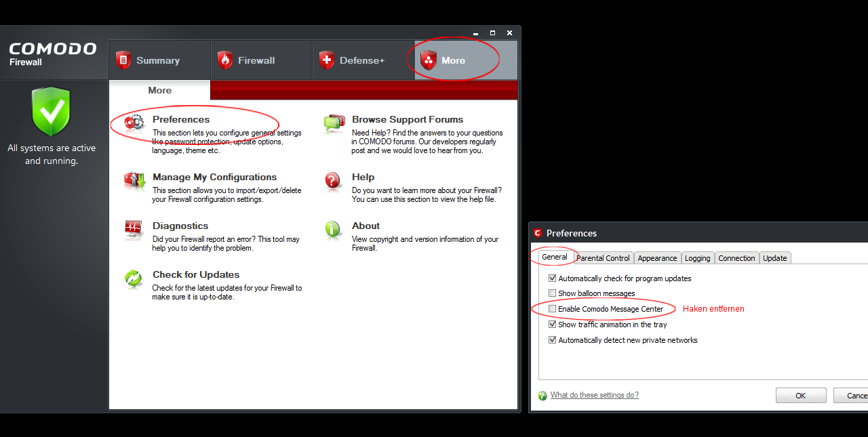
Task: Toggle Automatically check for program updates
Action: coord(552,278)
